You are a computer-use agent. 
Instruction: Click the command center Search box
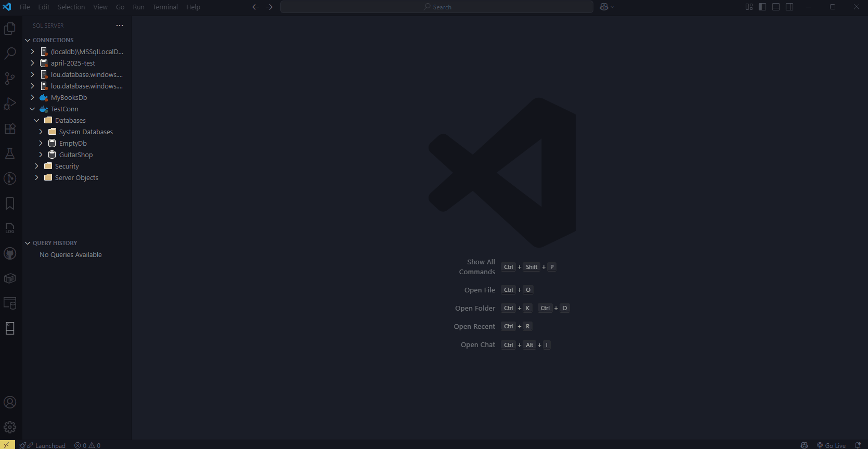(x=437, y=7)
